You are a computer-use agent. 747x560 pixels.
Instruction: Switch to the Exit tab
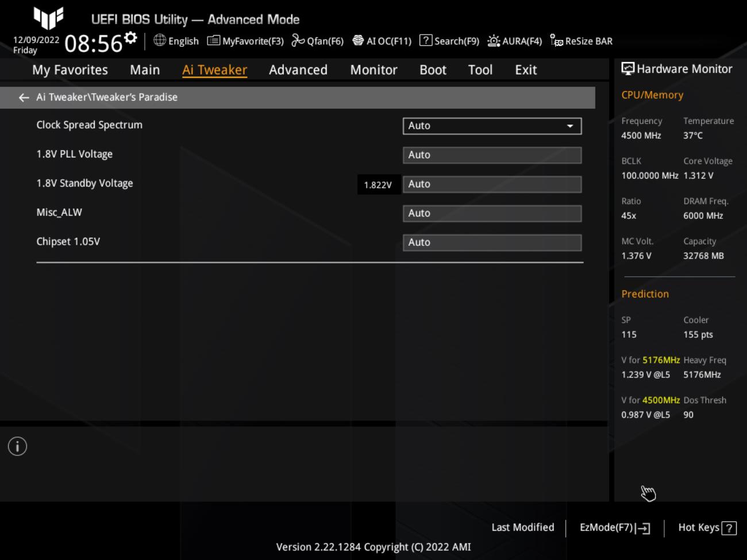526,70
